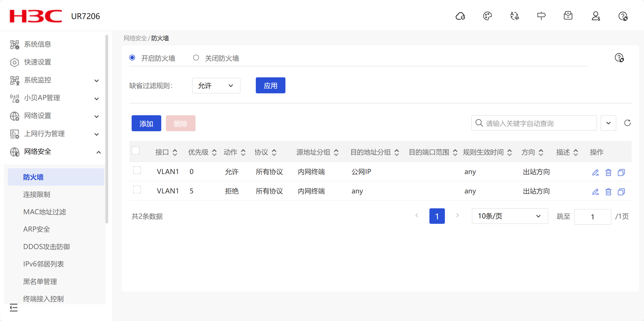Open the 缺省过滤规则 dropdown
Image resolution: width=644 pixels, height=321 pixels.
point(216,86)
